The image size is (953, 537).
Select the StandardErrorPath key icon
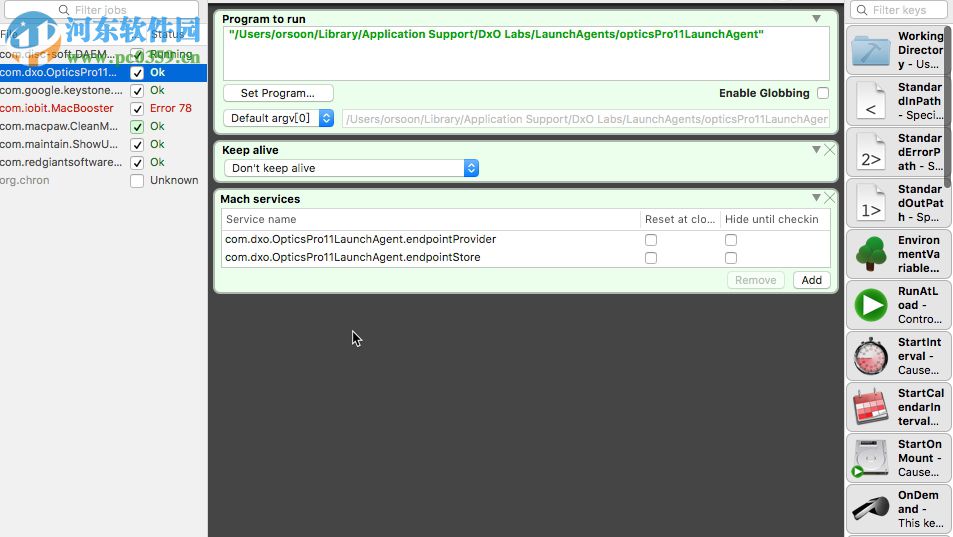(871, 152)
